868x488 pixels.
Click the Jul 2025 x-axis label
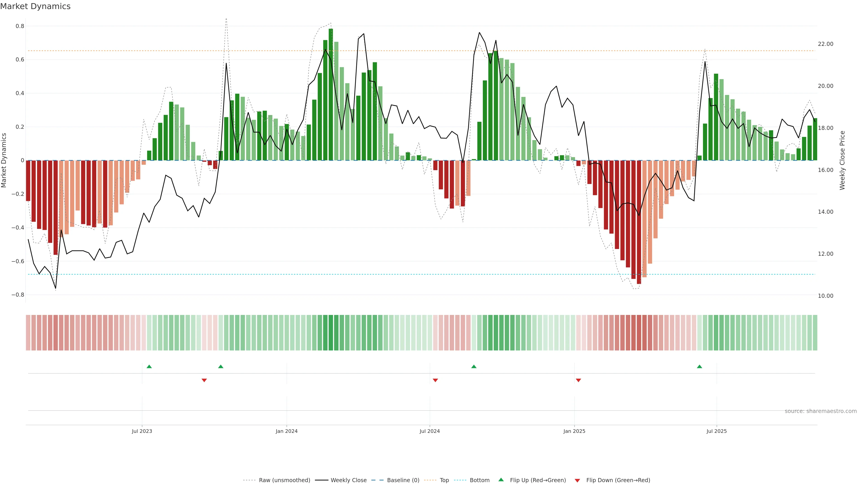[716, 431]
